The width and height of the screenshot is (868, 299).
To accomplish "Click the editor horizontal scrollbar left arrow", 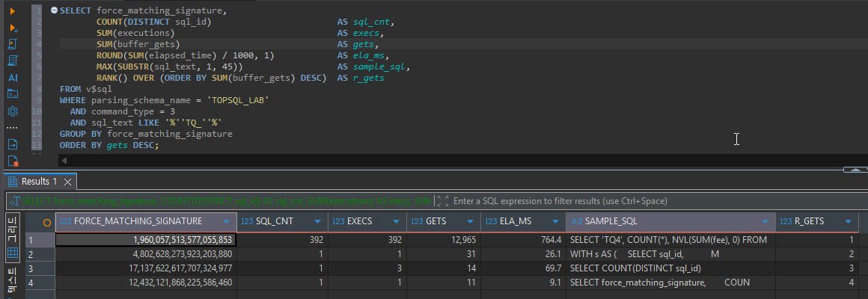I will pyautogui.click(x=64, y=161).
